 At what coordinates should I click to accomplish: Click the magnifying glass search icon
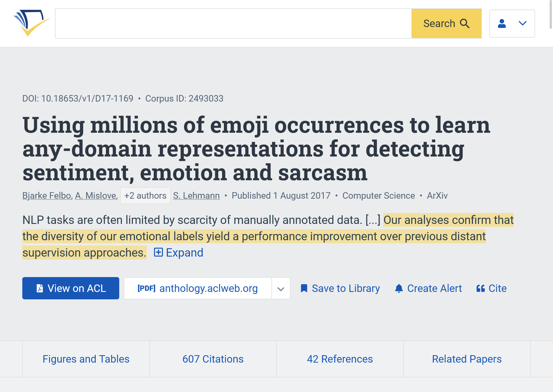(464, 23)
